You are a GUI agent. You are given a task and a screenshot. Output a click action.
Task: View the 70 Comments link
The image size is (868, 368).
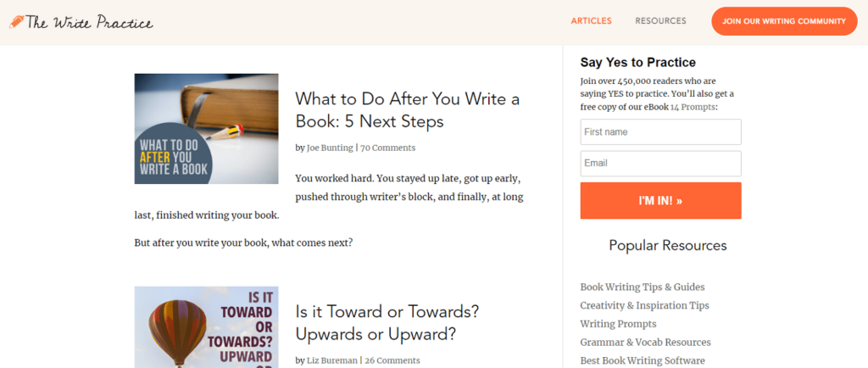387,148
